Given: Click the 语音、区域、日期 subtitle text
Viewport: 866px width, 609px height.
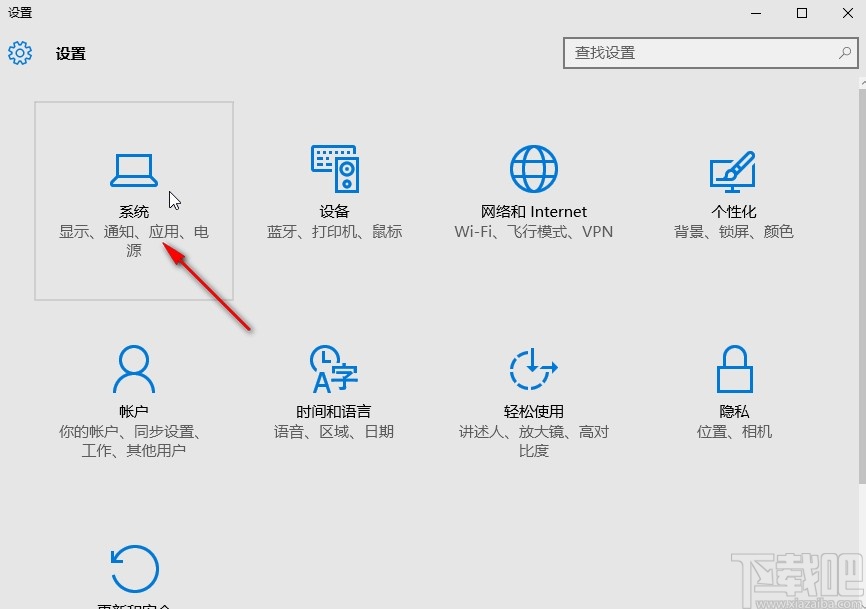Looking at the screenshot, I should [334, 432].
